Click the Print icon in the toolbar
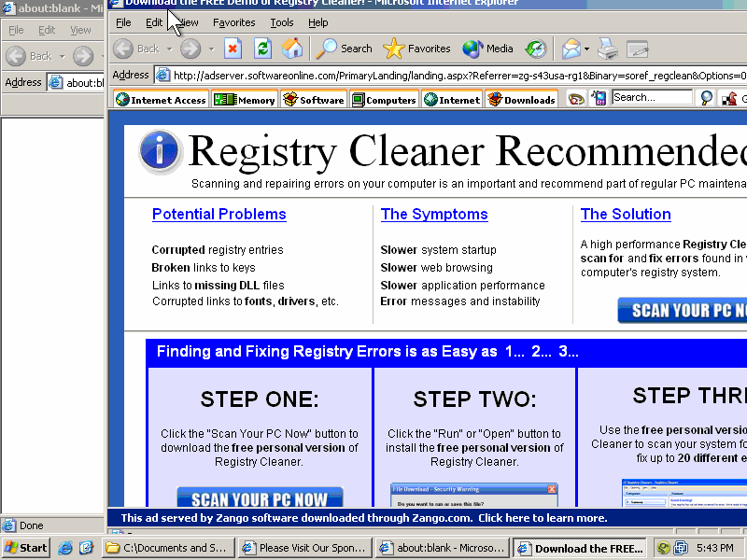The width and height of the screenshot is (747, 560). 608,49
